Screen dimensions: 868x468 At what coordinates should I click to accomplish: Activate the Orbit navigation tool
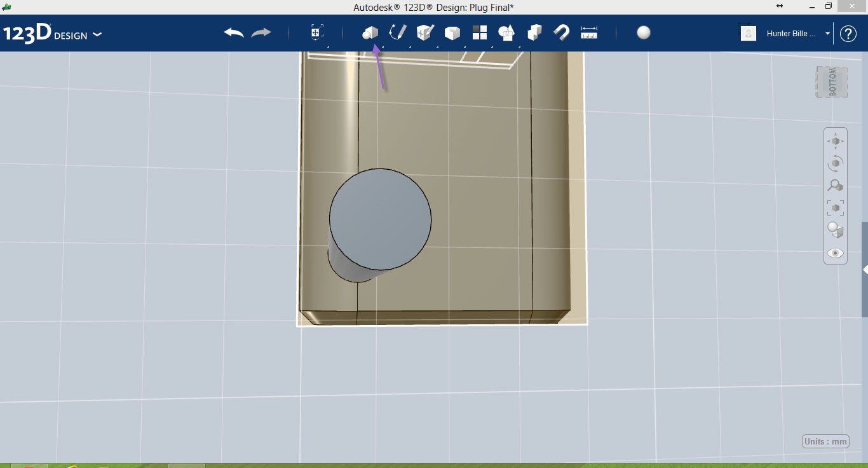(836, 163)
